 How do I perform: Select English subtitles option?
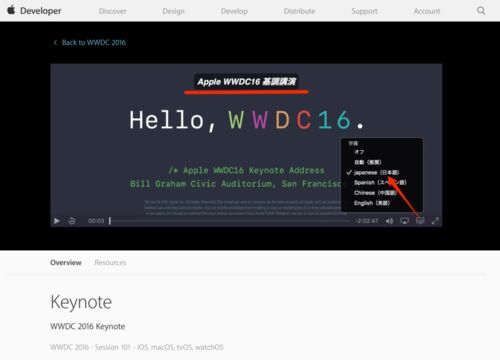(x=372, y=203)
